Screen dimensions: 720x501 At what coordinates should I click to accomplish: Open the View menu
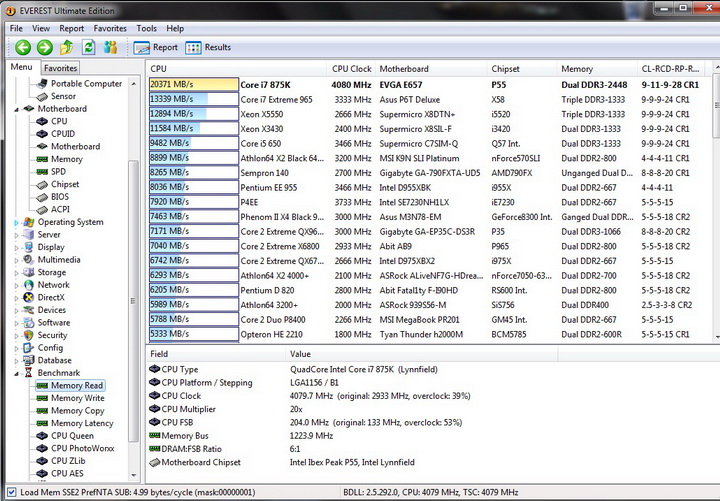(41, 28)
